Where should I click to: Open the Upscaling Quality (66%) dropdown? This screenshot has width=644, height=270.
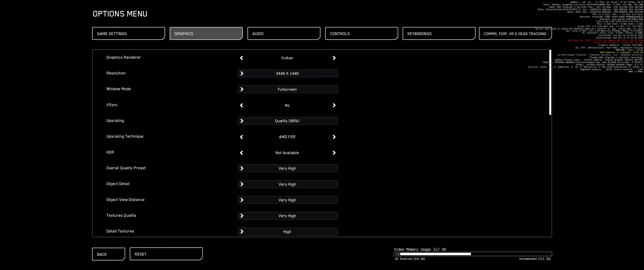pos(288,121)
